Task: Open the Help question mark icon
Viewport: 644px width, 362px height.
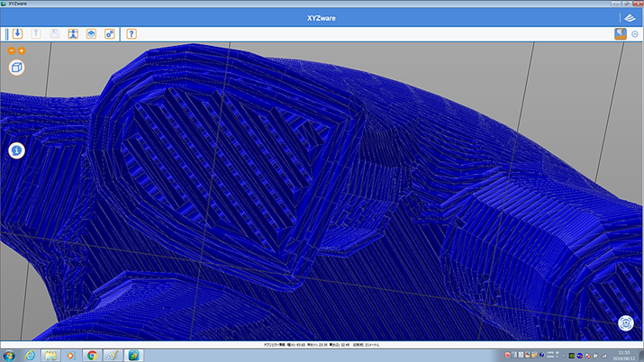Action: (132, 34)
